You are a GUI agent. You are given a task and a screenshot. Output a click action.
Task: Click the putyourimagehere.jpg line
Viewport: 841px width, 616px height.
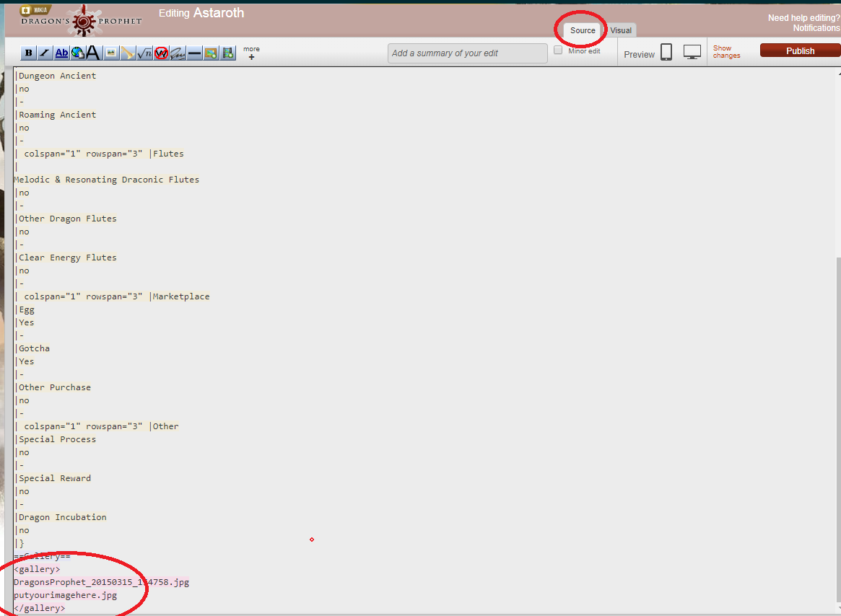click(66, 595)
